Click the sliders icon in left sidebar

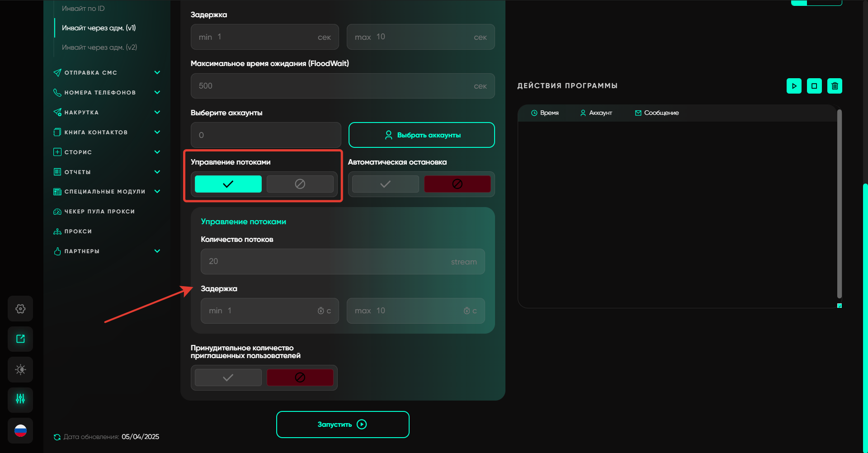point(20,400)
